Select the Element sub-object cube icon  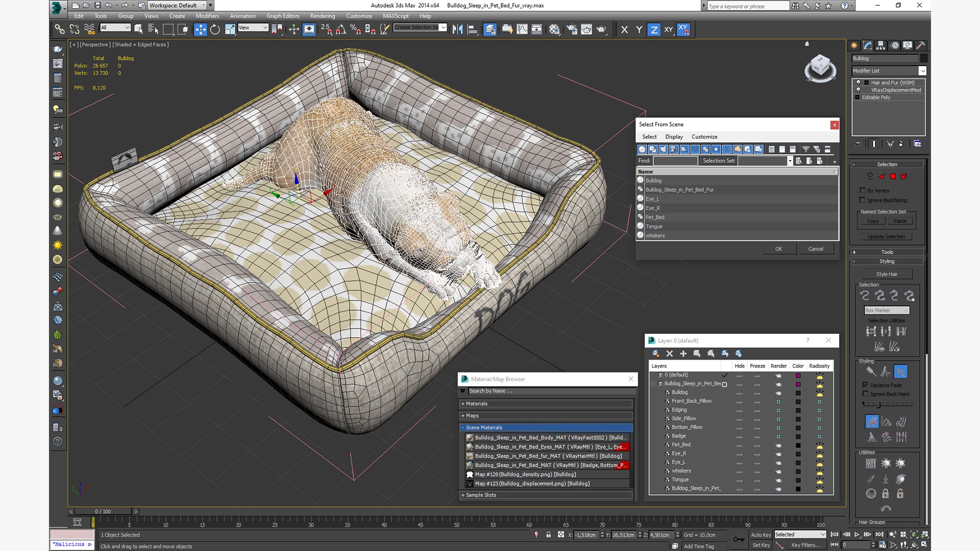pyautogui.click(x=903, y=177)
